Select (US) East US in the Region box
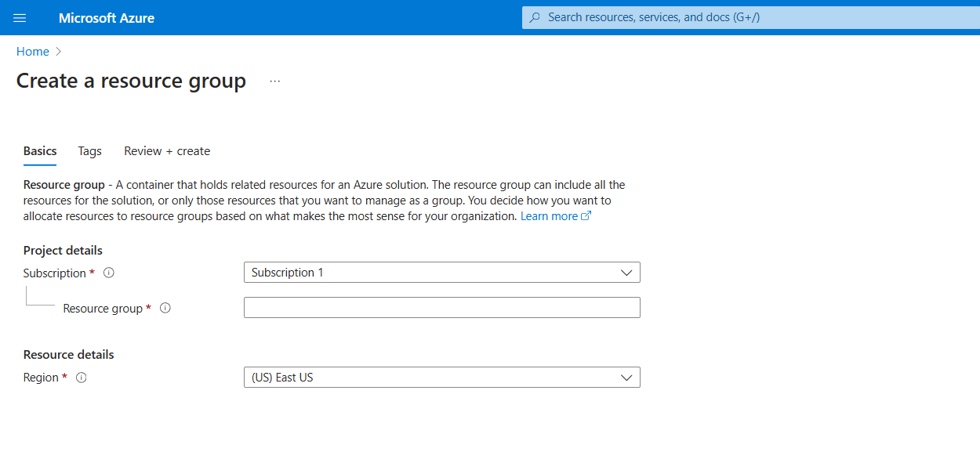This screenshot has width=980, height=452. 441,377
